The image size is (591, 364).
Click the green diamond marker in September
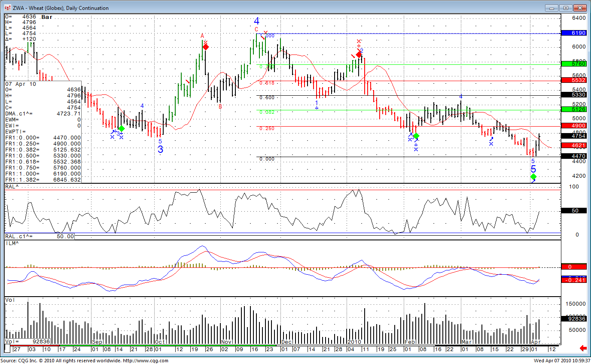coord(122,128)
